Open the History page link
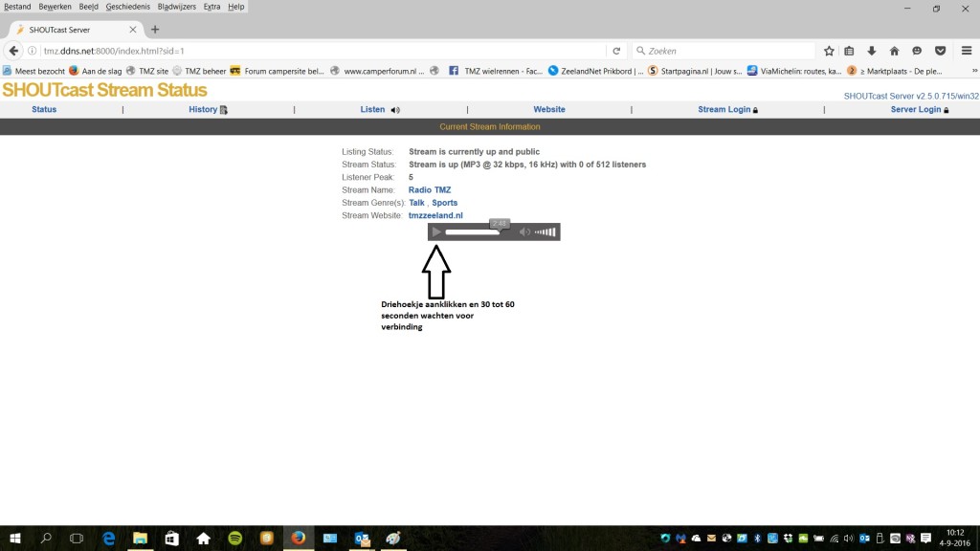This screenshot has height=551, width=980. 203,109
